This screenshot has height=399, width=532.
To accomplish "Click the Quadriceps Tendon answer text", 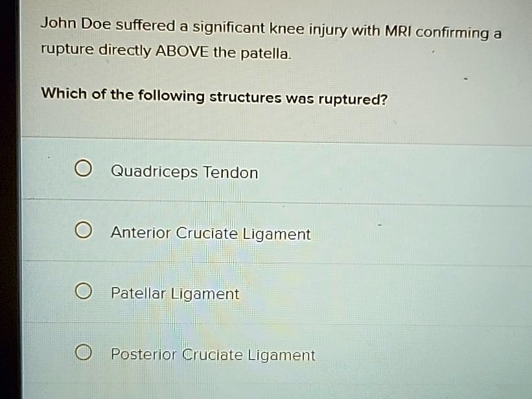I will pos(184,172).
